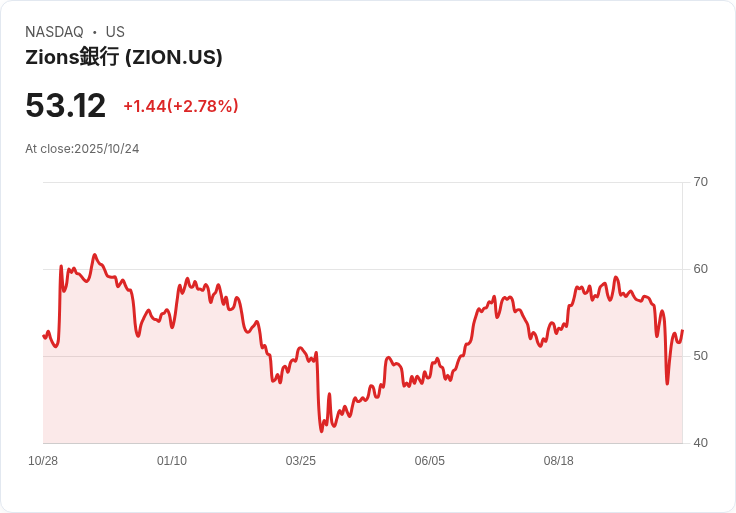Click the final data point of the price line
Screen dimensions: 736x513
682,330
